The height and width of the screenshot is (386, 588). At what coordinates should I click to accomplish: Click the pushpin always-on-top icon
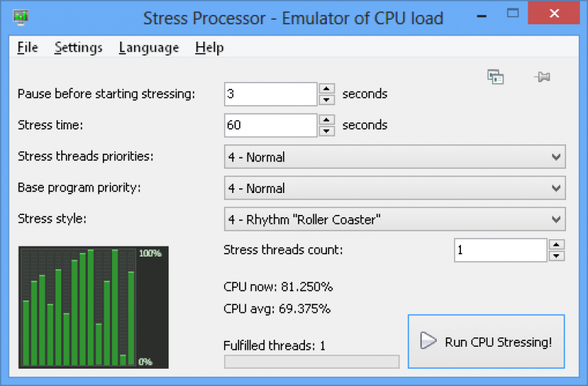pyautogui.click(x=541, y=76)
